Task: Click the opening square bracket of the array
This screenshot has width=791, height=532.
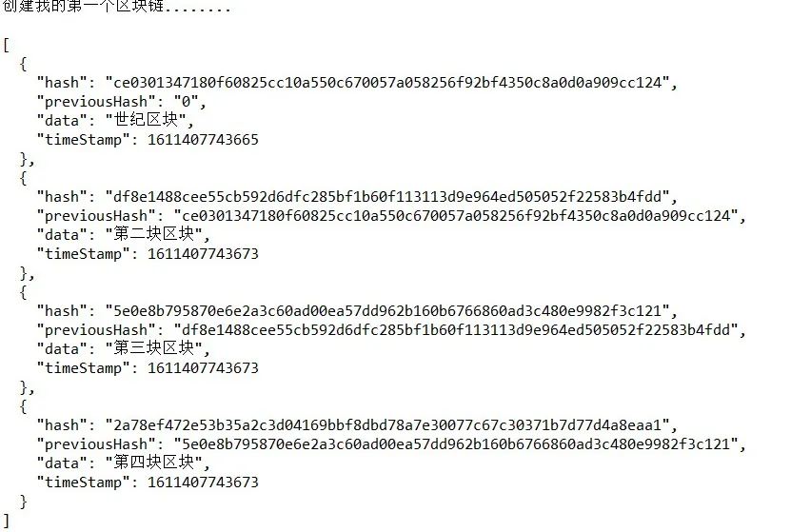Action: point(6,45)
